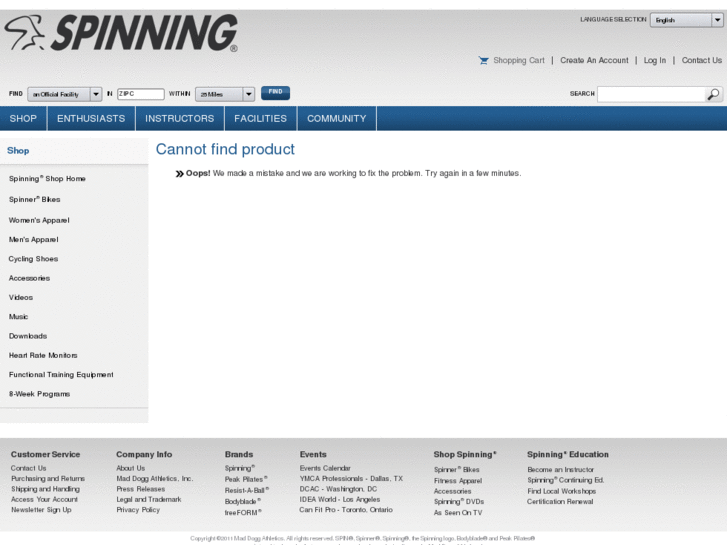Open Mad Dogg Athletics, Inc. link

point(155,479)
